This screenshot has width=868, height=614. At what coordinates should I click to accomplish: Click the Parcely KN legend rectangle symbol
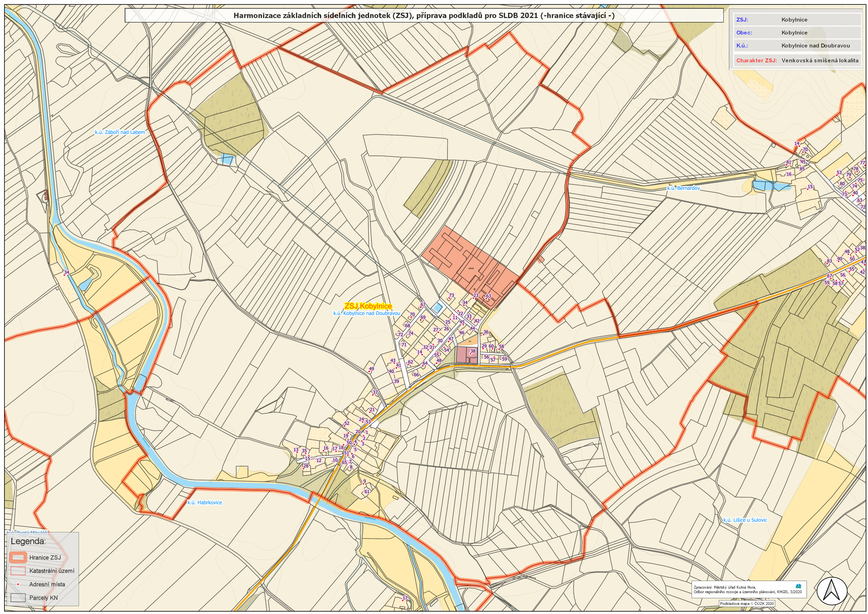[18, 598]
